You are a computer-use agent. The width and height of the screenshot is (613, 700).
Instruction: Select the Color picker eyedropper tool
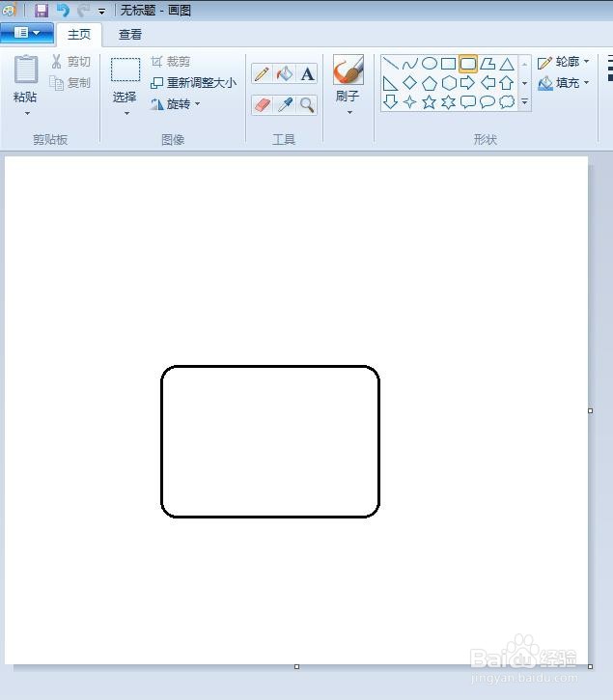tap(285, 105)
